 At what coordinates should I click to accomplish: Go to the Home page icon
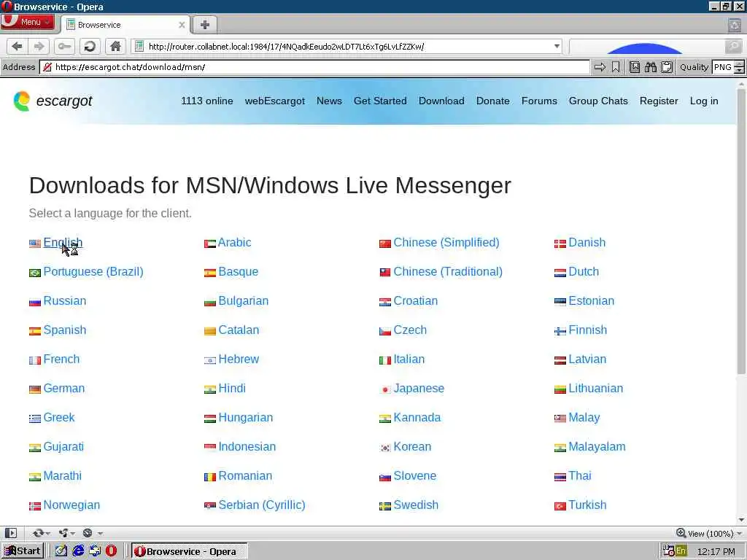115,46
